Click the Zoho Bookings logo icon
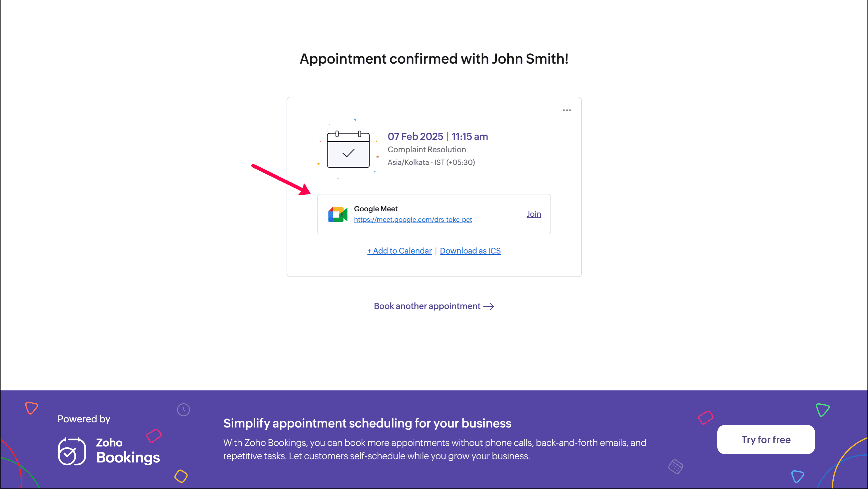 72,451
